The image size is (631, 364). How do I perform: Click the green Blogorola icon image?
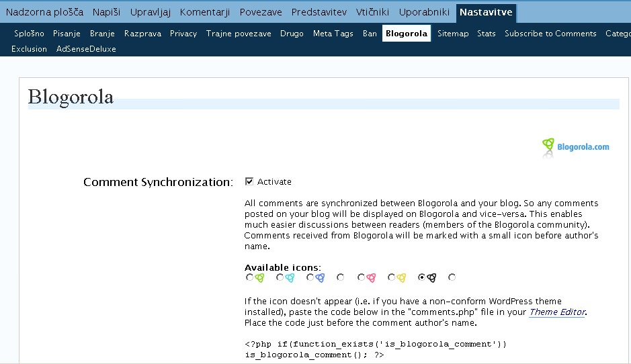click(259, 277)
